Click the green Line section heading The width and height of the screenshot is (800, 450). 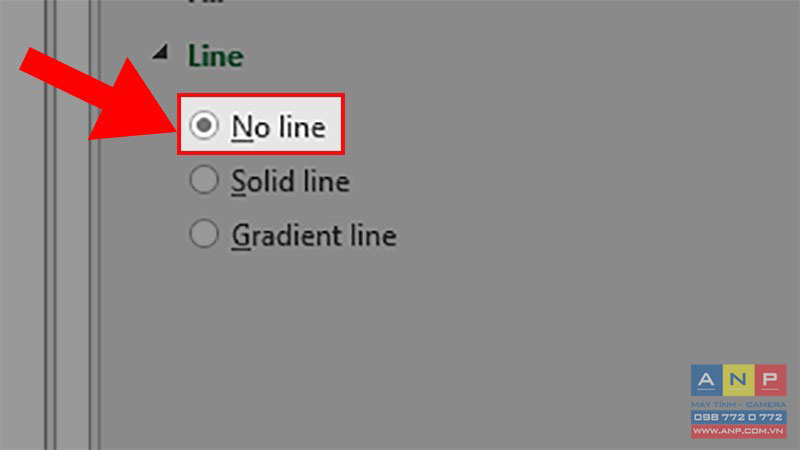point(216,56)
